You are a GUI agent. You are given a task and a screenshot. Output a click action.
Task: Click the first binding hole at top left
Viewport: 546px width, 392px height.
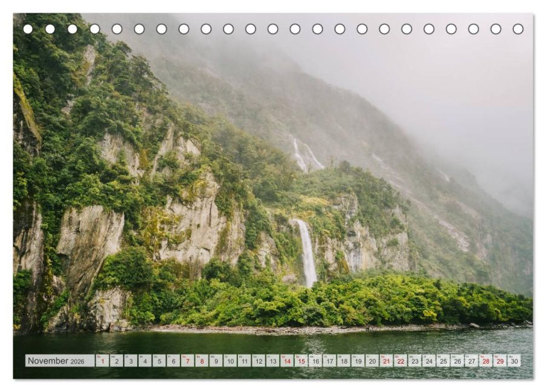(28, 29)
